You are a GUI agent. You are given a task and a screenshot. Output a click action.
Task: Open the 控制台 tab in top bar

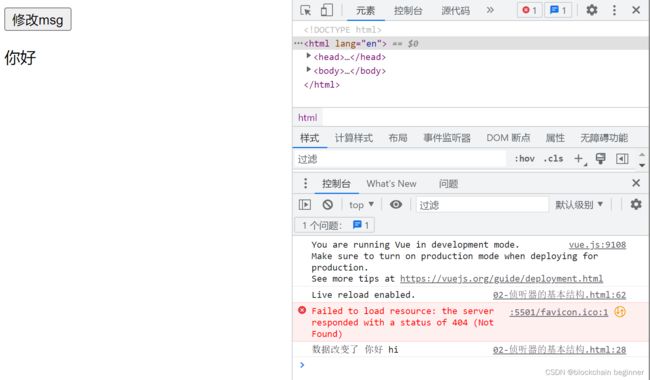(x=408, y=10)
